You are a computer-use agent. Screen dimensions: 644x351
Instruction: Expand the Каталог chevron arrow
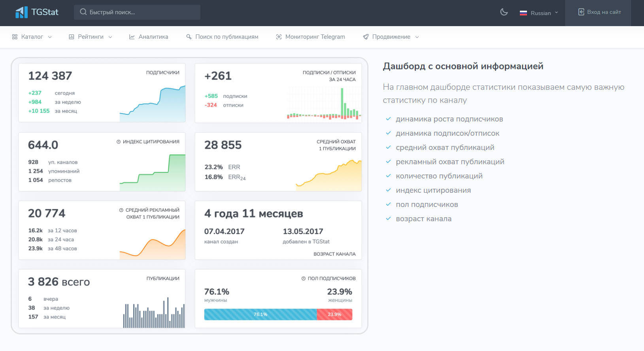[x=50, y=37]
